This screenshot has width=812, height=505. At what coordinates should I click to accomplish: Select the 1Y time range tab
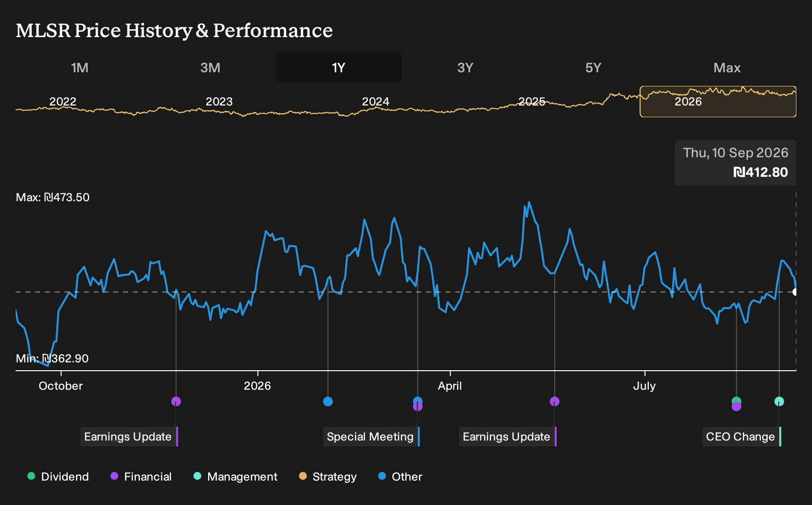click(x=339, y=67)
